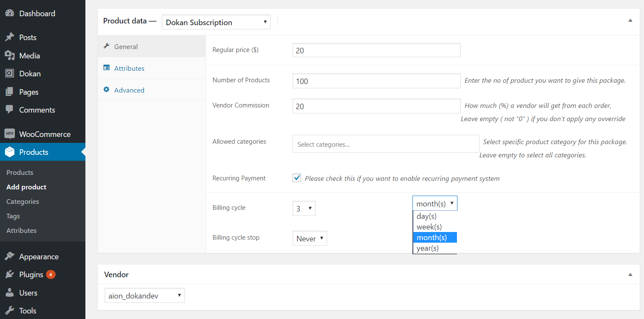Click the Billing cycle stop label

pos(236,238)
